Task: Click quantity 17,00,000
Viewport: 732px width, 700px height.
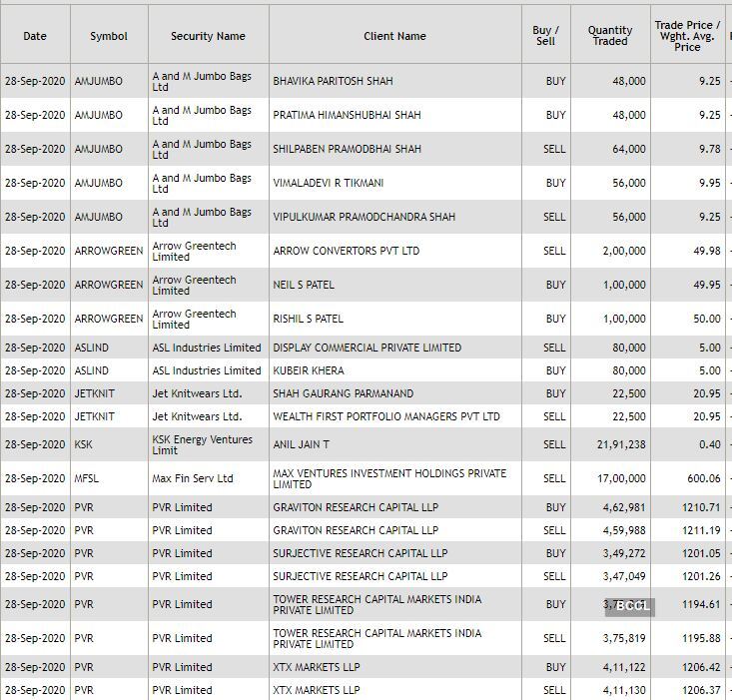Action: pyautogui.click(x=621, y=478)
